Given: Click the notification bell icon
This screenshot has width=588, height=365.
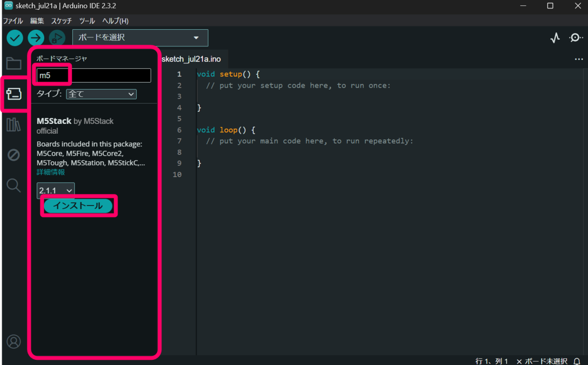Looking at the screenshot, I should click(x=577, y=361).
